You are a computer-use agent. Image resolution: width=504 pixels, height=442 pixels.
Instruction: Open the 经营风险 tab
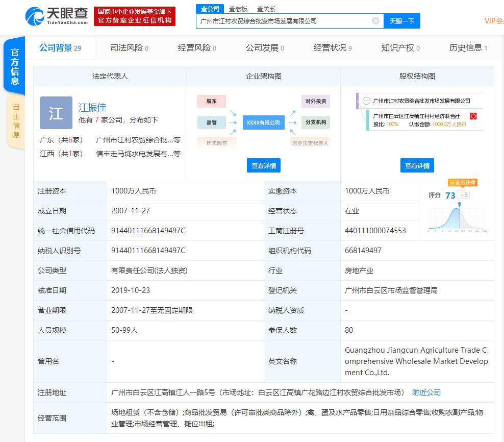coord(197,48)
